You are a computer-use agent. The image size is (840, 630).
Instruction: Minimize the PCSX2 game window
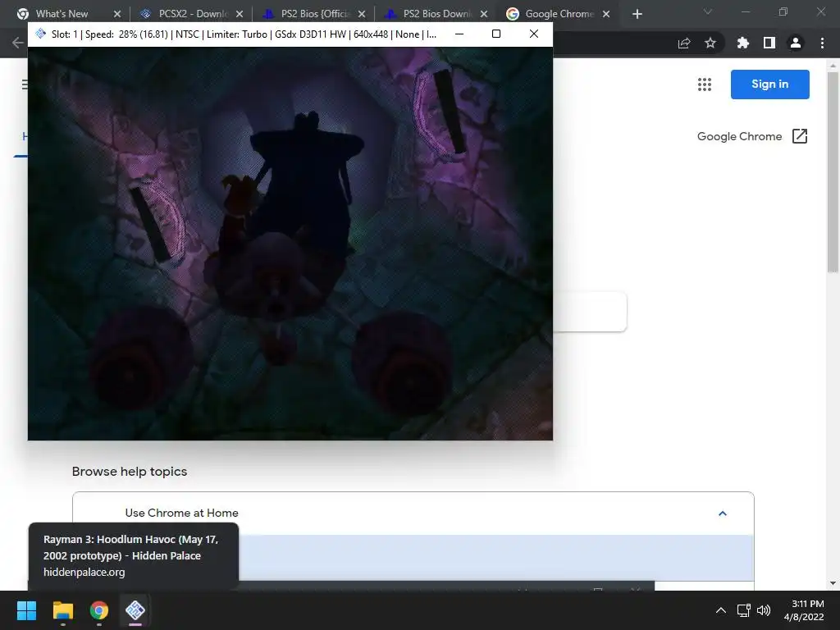point(459,34)
